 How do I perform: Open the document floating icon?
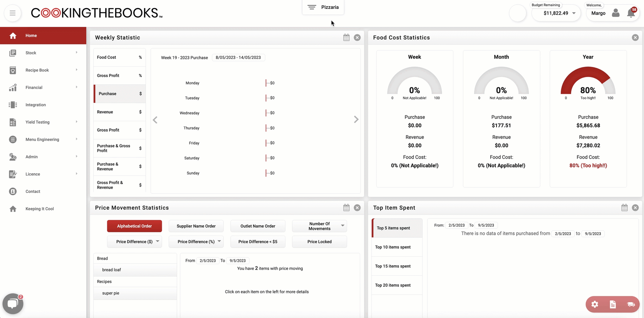tap(613, 305)
